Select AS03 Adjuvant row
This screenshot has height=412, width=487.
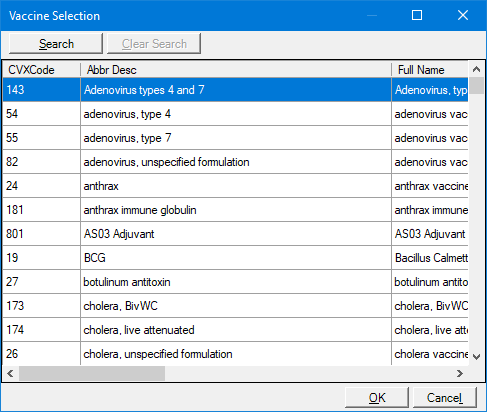pos(235,234)
